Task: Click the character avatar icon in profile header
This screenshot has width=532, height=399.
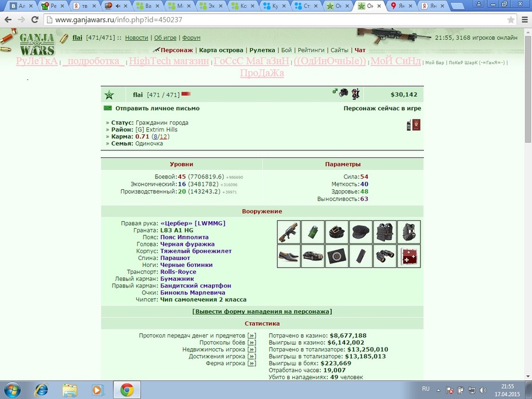Action: click(x=355, y=94)
